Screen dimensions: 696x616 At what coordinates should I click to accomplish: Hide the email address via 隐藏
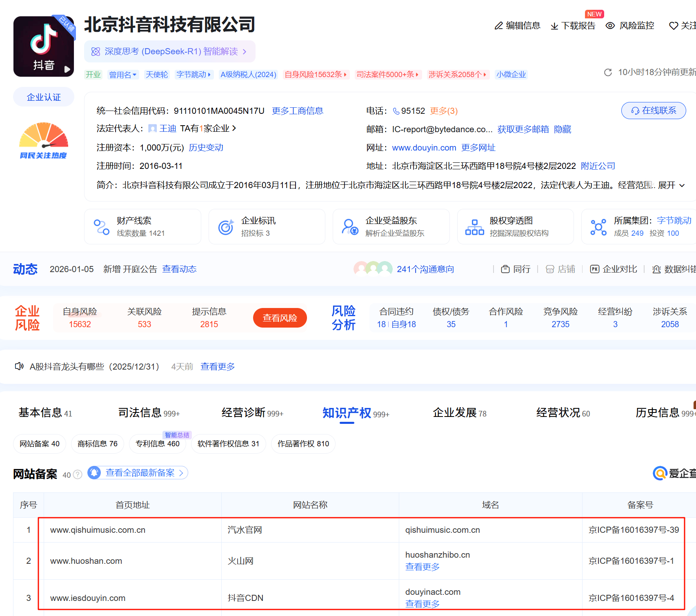[x=563, y=129]
